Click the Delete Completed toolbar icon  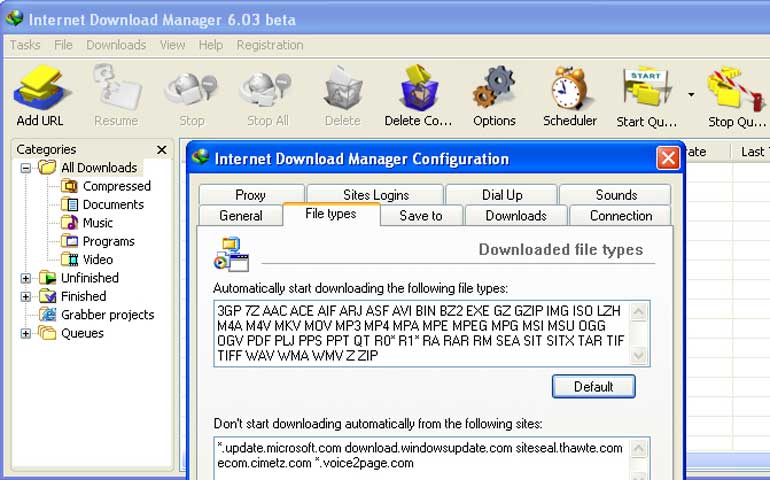tap(418, 88)
